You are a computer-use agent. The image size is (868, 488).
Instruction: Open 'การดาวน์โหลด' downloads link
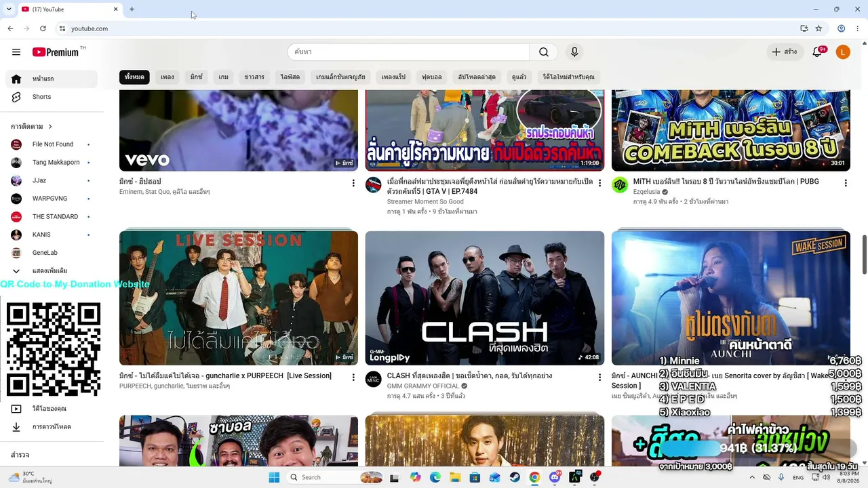[x=52, y=427]
